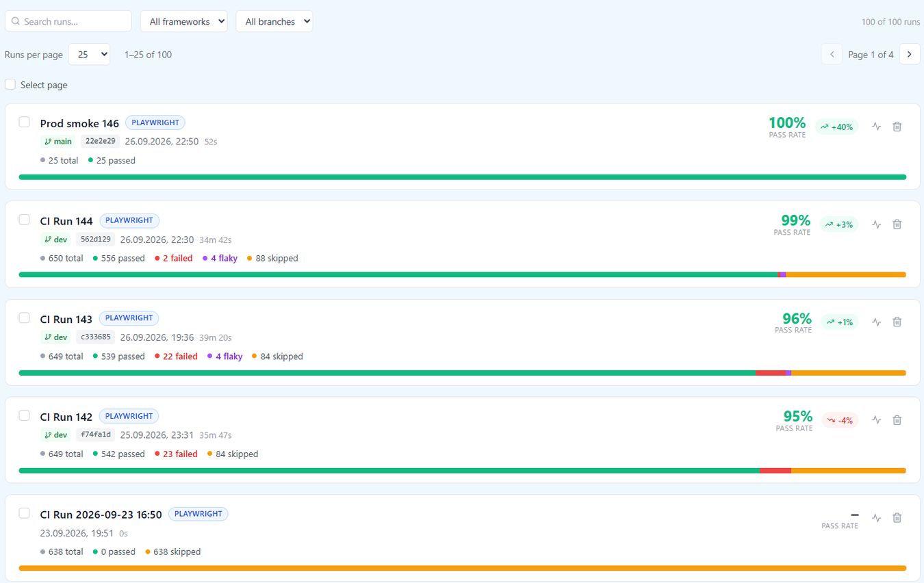Check the CI Run 142 checkbox
The height and width of the screenshot is (583, 924).
pyautogui.click(x=24, y=415)
